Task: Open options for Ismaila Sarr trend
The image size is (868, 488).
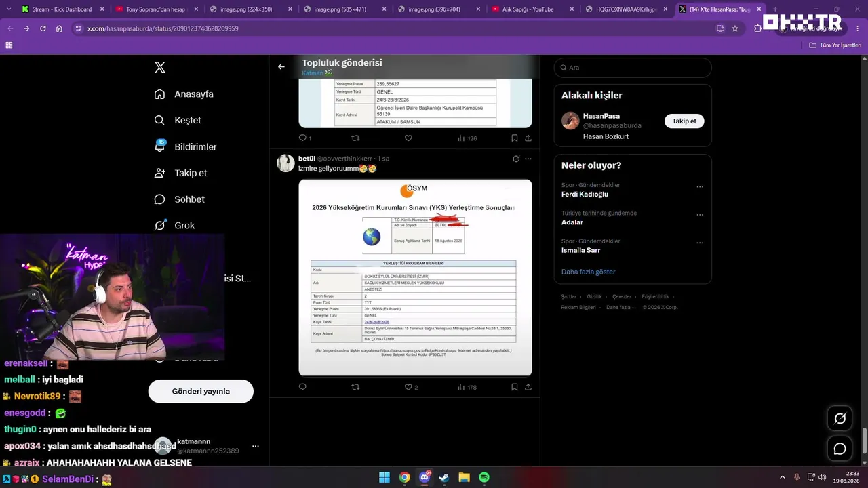Action: click(x=700, y=243)
